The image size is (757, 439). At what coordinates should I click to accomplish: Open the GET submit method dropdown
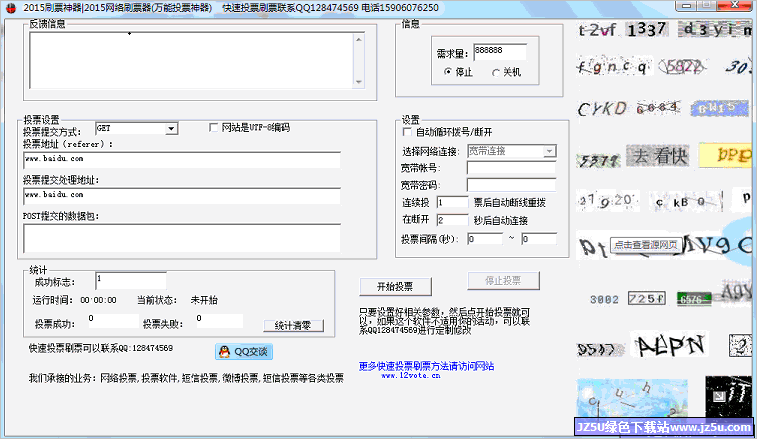pyautogui.click(x=171, y=128)
